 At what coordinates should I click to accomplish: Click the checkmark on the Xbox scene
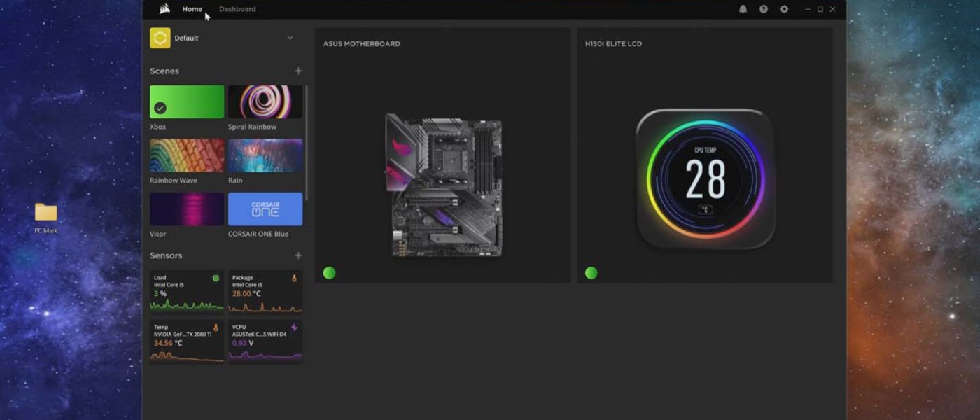click(x=160, y=108)
